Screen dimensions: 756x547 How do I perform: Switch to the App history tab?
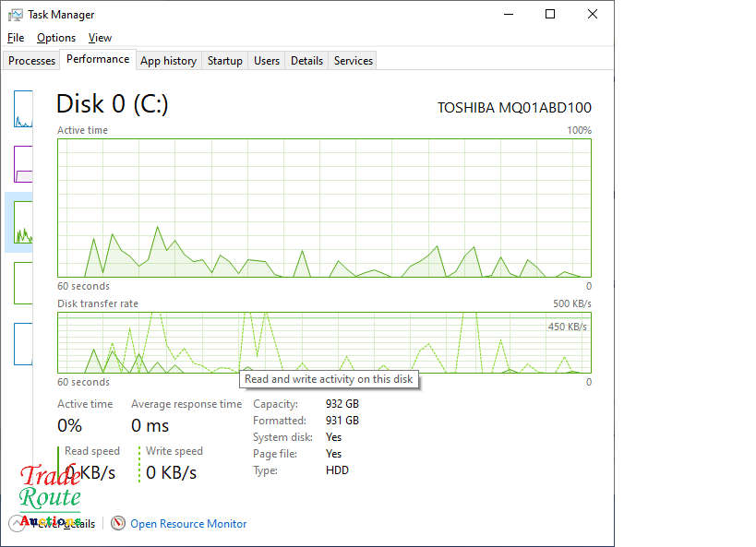[168, 61]
